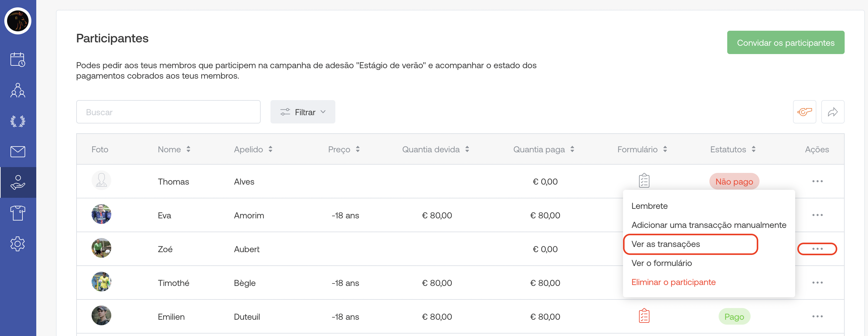The height and width of the screenshot is (336, 868).
Task: Select 'Ver as transações' menu entry
Action: point(665,244)
